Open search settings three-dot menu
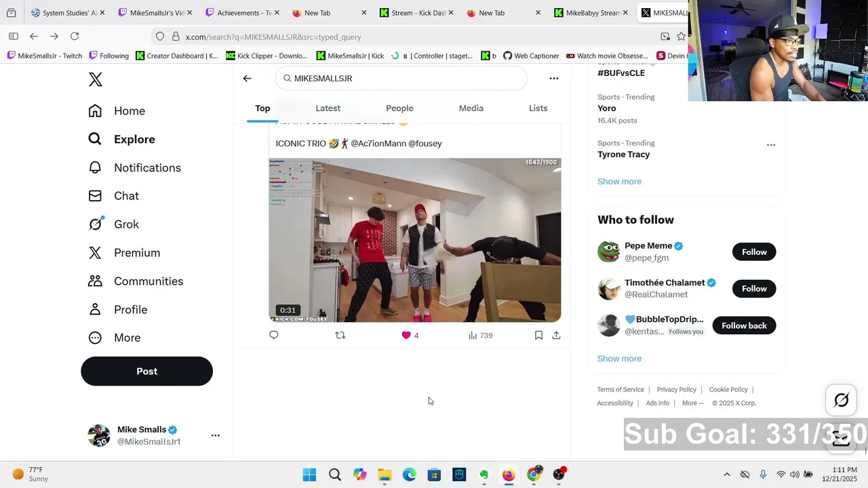 [x=554, y=79]
